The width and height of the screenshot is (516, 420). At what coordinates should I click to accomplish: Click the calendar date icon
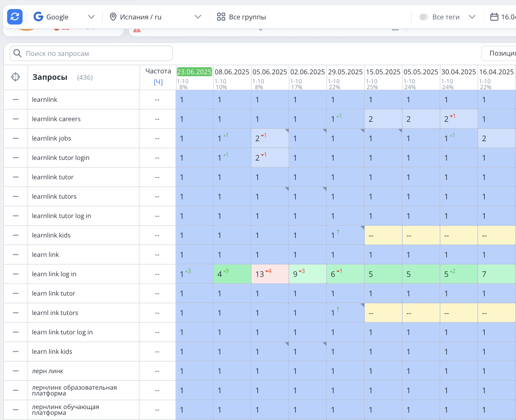(494, 17)
